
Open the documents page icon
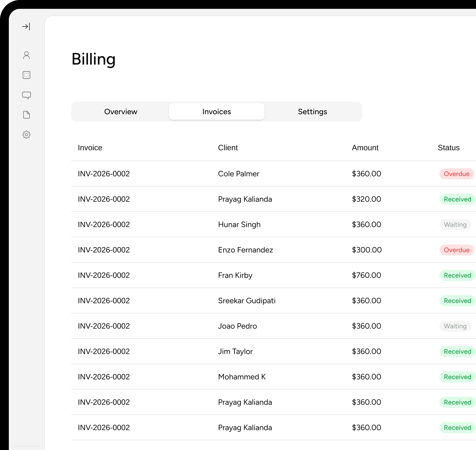point(26,115)
